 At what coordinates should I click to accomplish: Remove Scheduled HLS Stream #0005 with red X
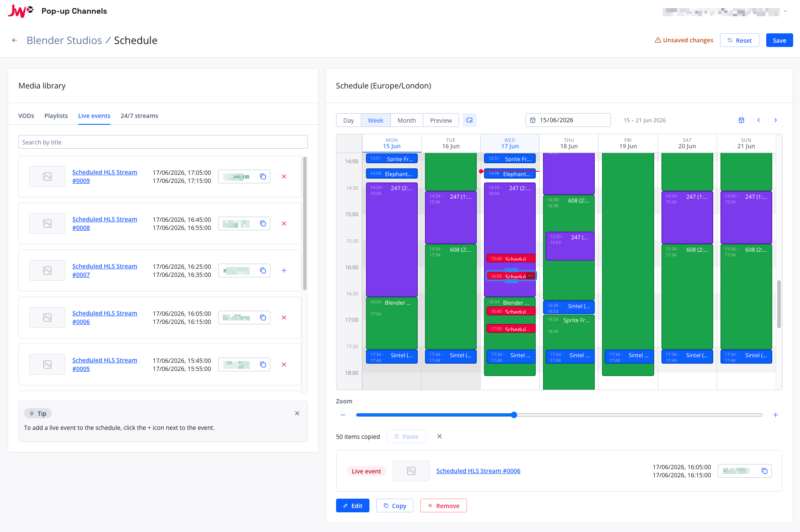(x=284, y=364)
